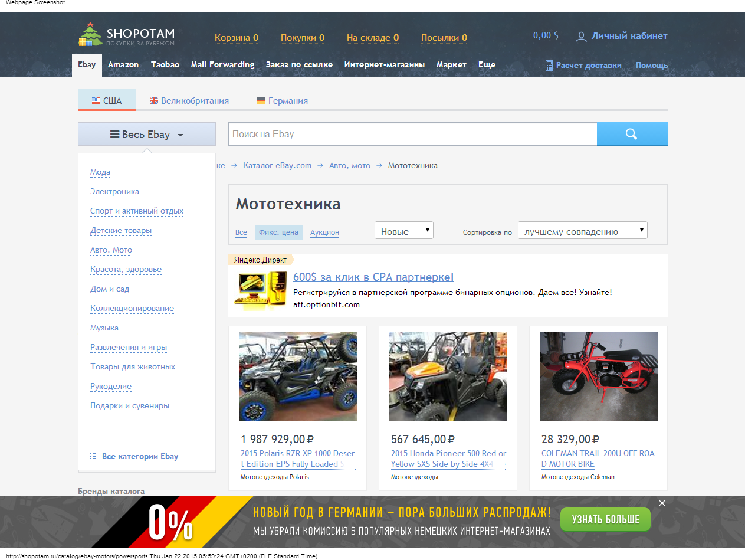
Task: Click the user profile icon
Action: tap(581, 37)
